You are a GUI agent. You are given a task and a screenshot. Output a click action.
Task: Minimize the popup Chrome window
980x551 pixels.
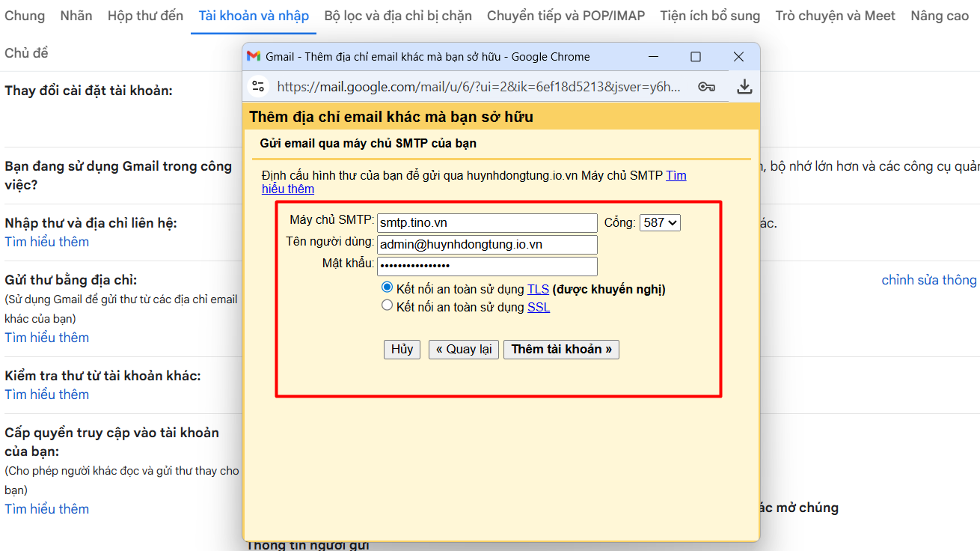pyautogui.click(x=653, y=57)
